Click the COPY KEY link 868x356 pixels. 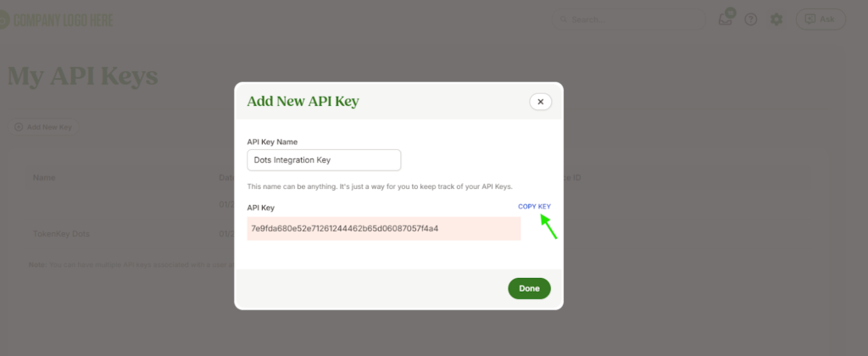(534, 207)
